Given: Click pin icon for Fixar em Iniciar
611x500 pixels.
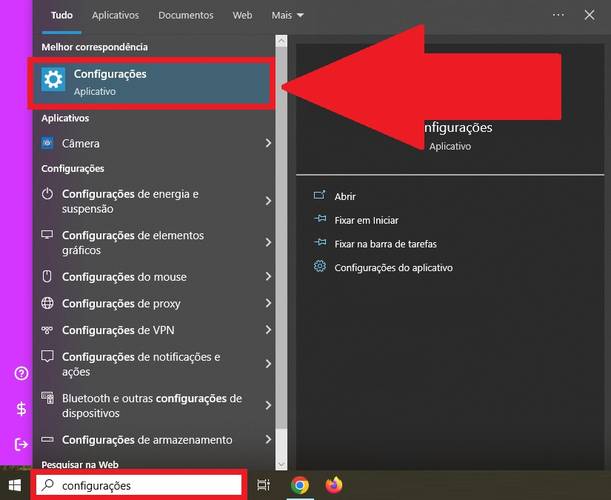Looking at the screenshot, I should (x=320, y=219).
